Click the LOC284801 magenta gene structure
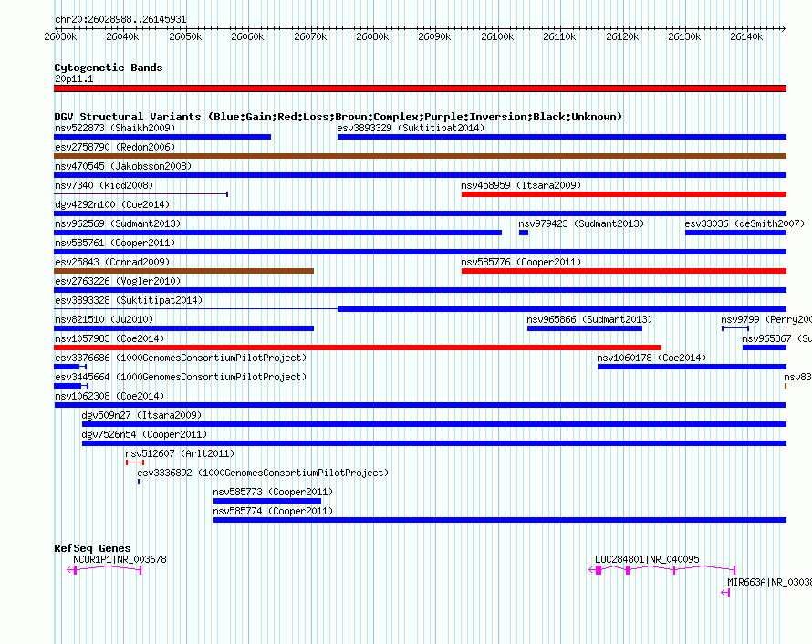 662,570
